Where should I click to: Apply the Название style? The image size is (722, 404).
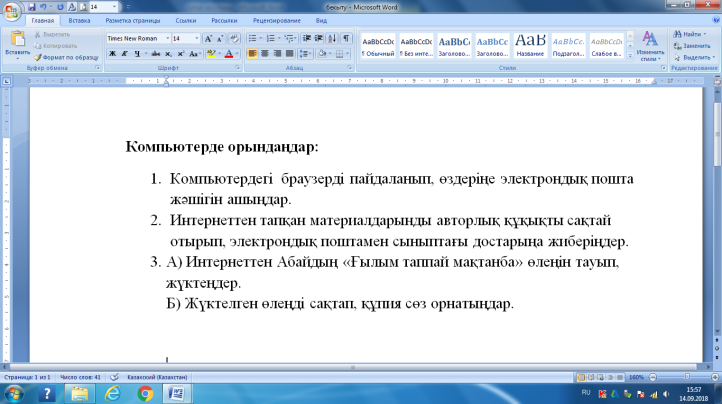pos(530,46)
